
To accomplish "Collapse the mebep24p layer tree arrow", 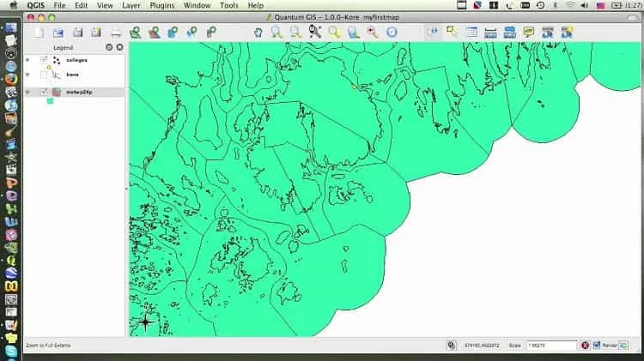I will (x=27, y=92).
